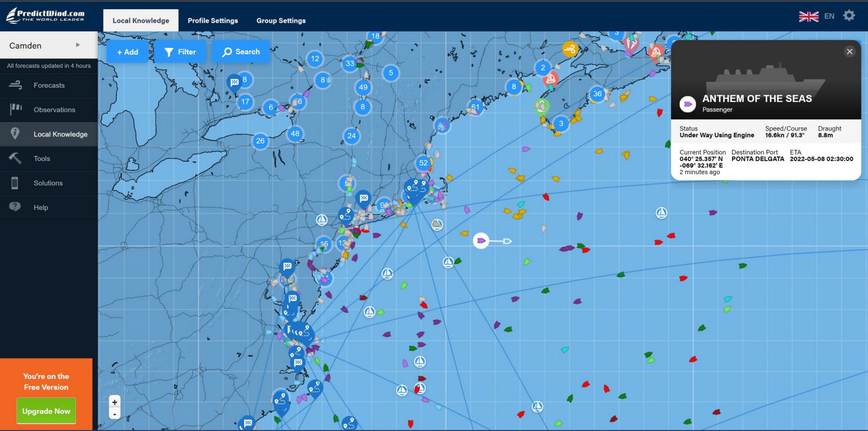This screenshot has height=431, width=868.
Task: Switch to the Local Knowledge tab
Action: pyautogui.click(x=141, y=21)
